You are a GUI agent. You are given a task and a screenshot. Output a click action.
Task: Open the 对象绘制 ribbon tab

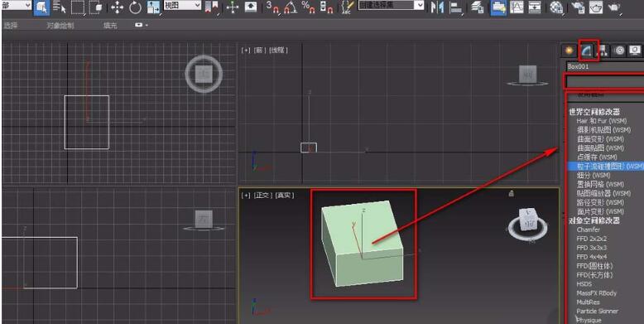[x=60, y=26]
